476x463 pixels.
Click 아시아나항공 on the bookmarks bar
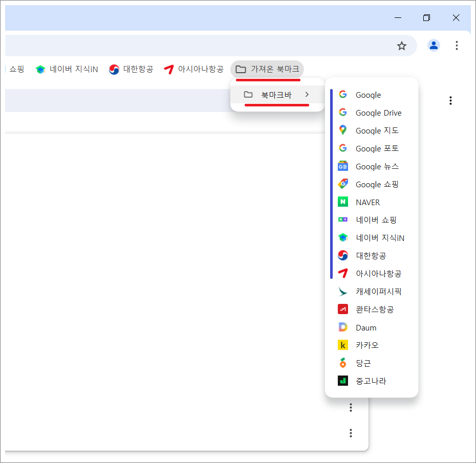pyautogui.click(x=193, y=69)
